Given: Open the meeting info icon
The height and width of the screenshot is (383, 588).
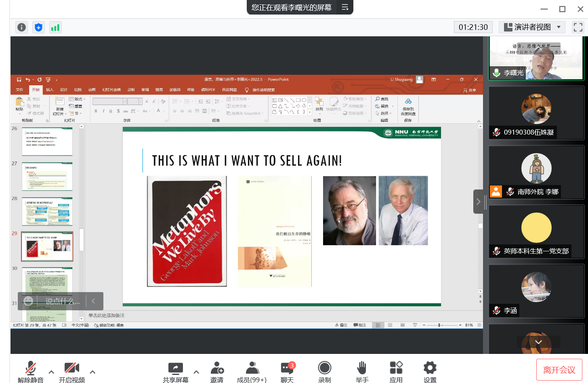Looking at the screenshot, I should [21, 27].
